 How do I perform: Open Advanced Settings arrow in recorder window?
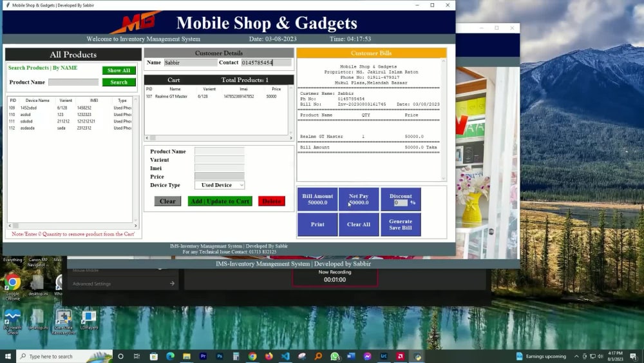tap(172, 283)
